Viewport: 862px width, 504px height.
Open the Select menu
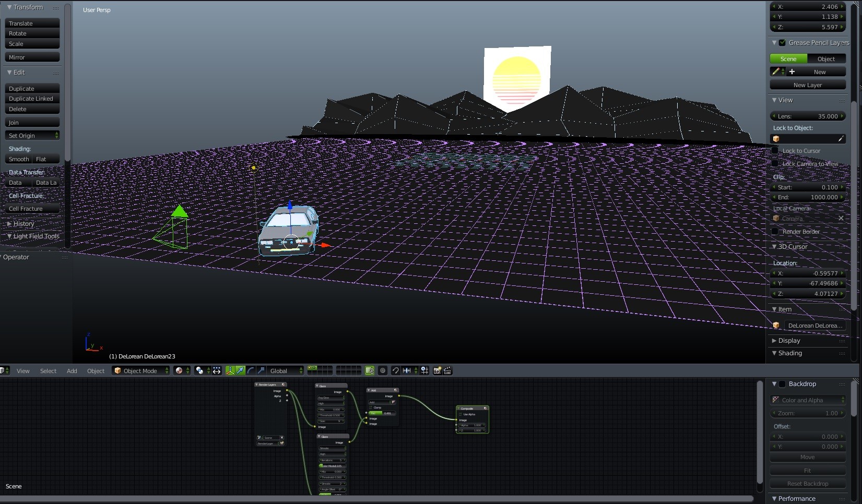[48, 371]
